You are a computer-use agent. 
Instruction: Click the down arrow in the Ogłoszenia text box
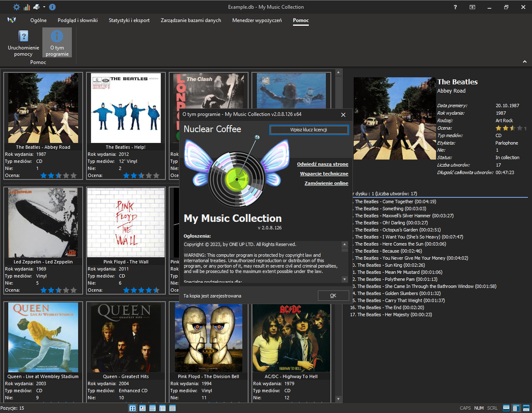click(345, 279)
